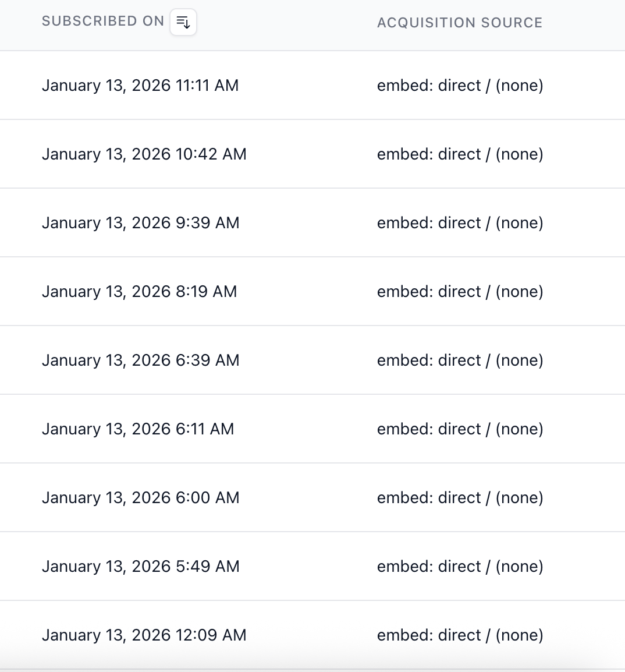Choose acquisition source for the 12:09 AM row

click(x=460, y=635)
